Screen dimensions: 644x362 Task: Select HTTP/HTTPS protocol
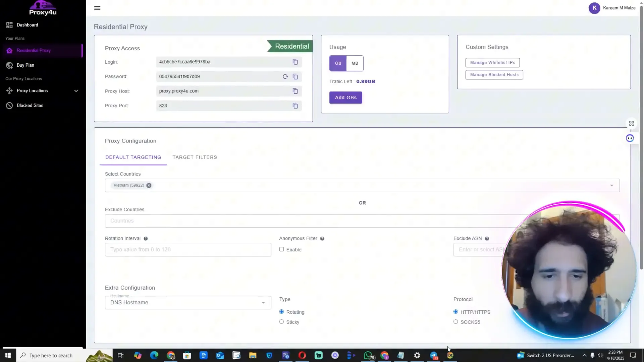455,312
